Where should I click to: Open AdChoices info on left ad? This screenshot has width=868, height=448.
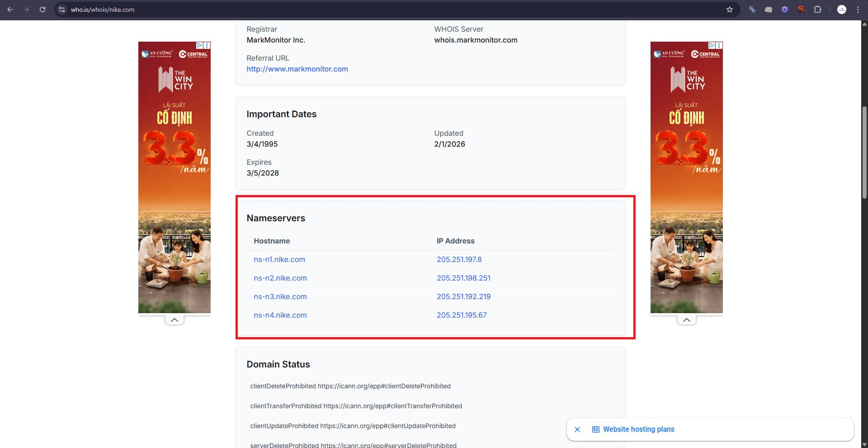(x=199, y=45)
